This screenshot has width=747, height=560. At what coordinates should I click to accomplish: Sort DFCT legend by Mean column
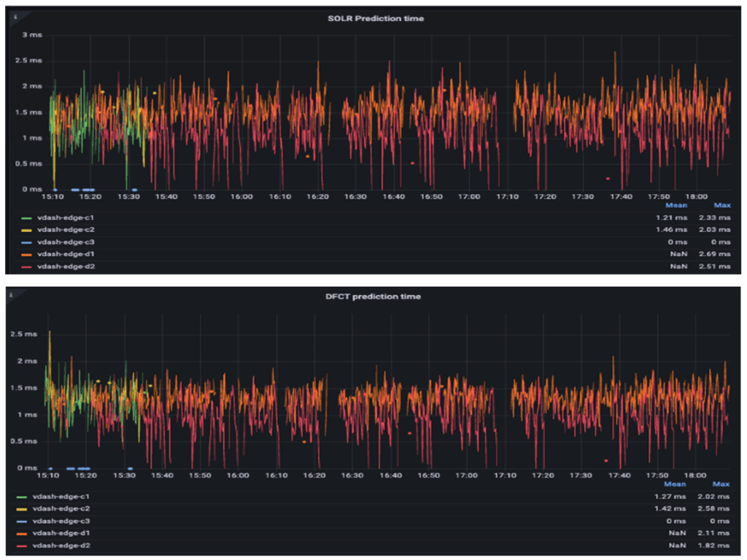pos(674,484)
